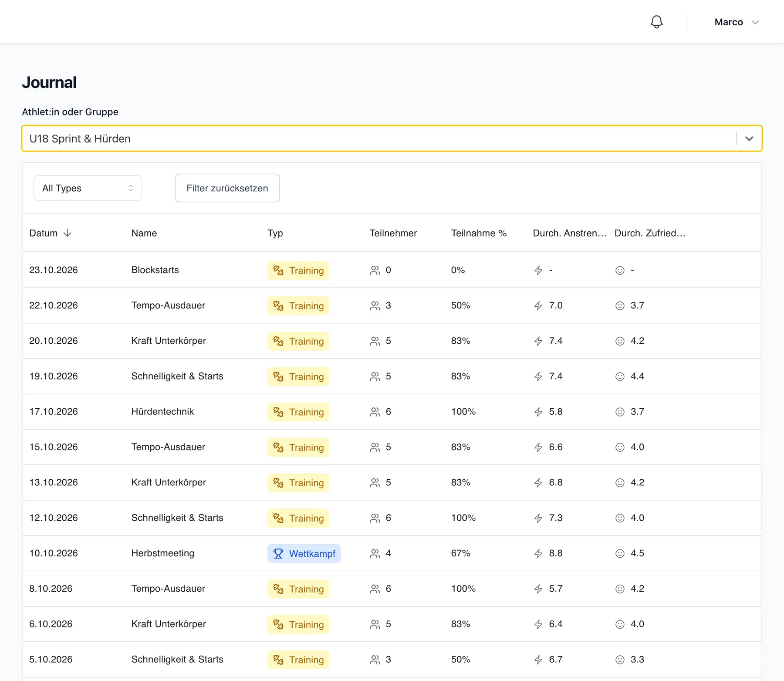Screen dimensions: 784x681
Task: Click the Athlet:in oder Gruppe input field
Action: pyautogui.click(x=379, y=139)
